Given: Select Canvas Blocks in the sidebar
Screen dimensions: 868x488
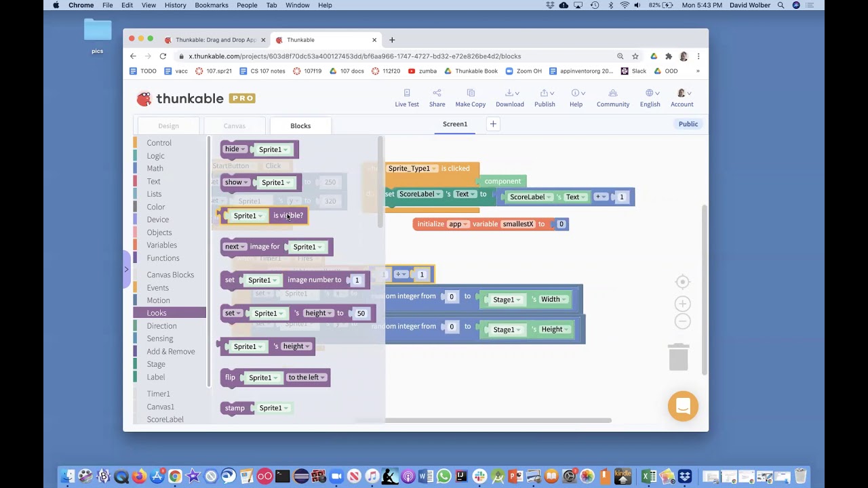Looking at the screenshot, I should click(170, 274).
